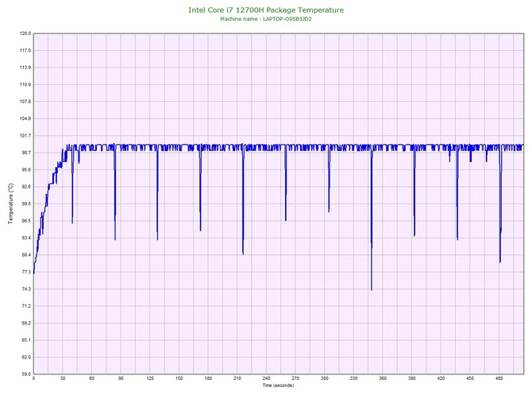Image resolution: width=532 pixels, height=399 pixels.
Task: Click the 300 seconds time axis label
Action: click(x=325, y=378)
